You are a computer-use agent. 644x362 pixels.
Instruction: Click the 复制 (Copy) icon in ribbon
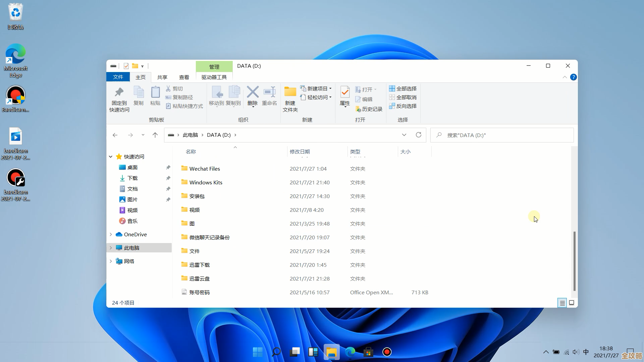(x=138, y=96)
